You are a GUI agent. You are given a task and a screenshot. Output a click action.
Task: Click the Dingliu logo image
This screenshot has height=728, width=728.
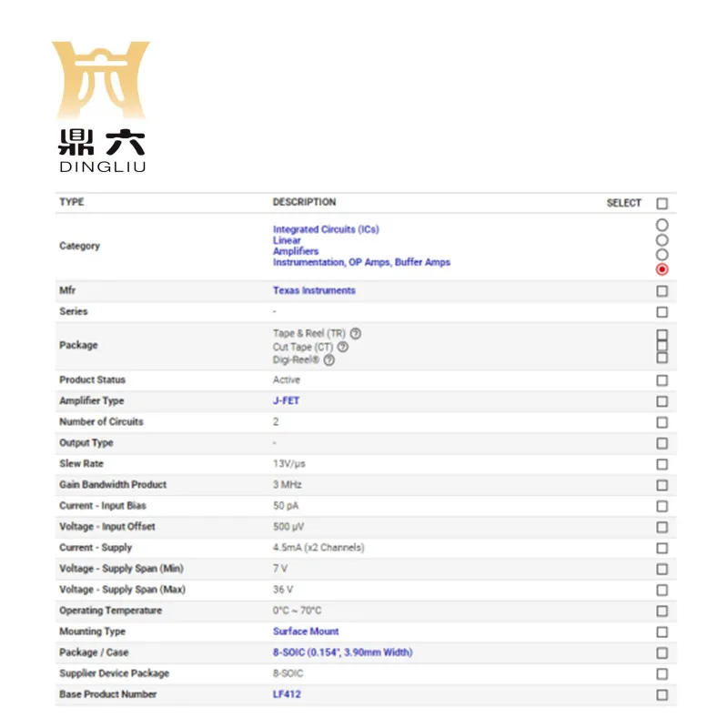102,106
